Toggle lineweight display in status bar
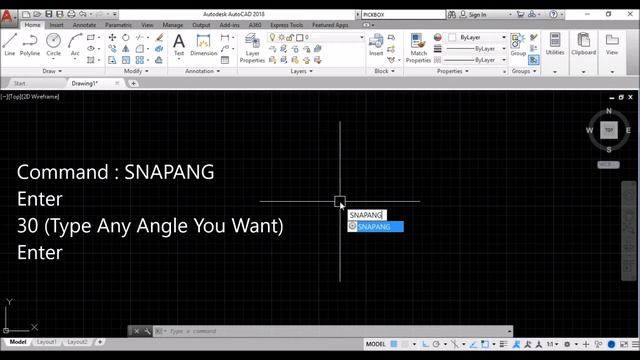The width and height of the screenshot is (640, 360). (503, 344)
